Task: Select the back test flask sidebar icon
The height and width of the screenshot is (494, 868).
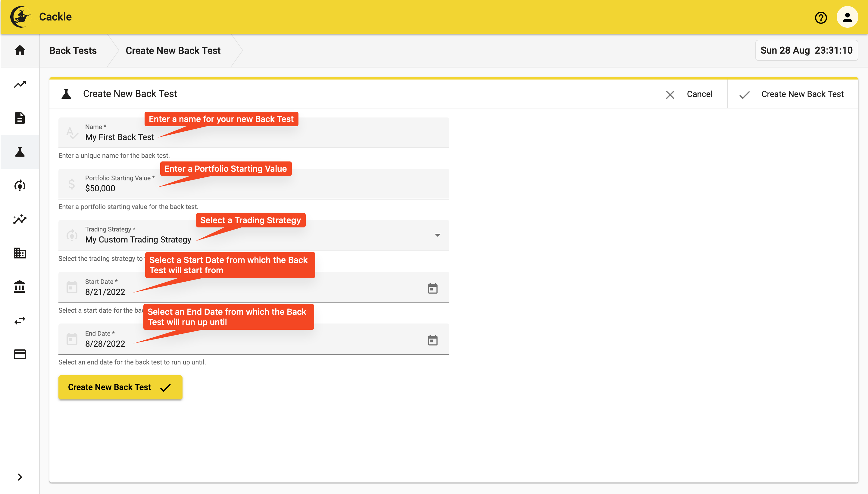Action: tap(20, 152)
